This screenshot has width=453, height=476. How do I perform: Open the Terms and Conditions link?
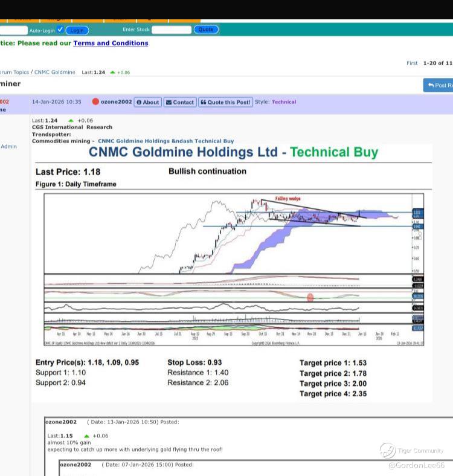coord(111,43)
